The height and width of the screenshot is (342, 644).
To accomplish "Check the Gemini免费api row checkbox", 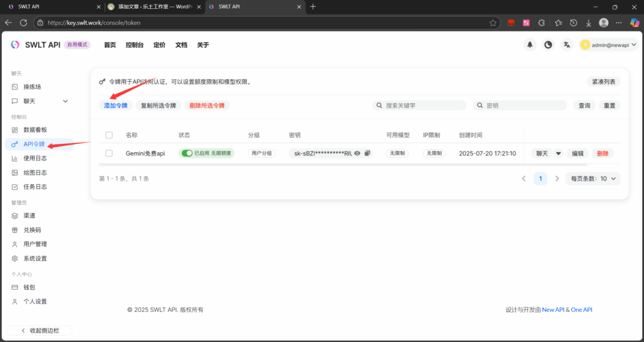I will [109, 153].
